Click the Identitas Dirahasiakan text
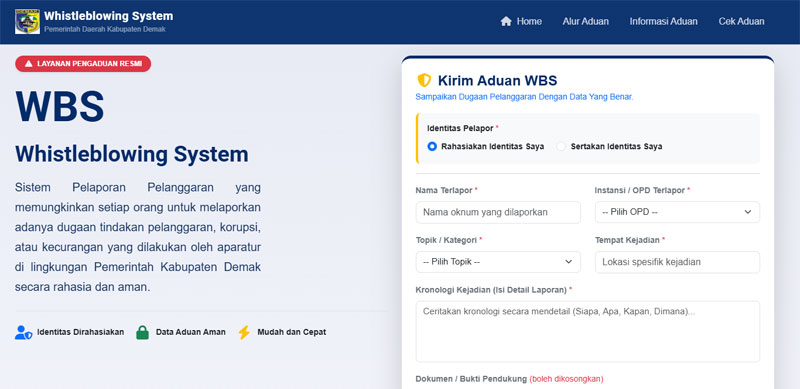 coord(81,332)
